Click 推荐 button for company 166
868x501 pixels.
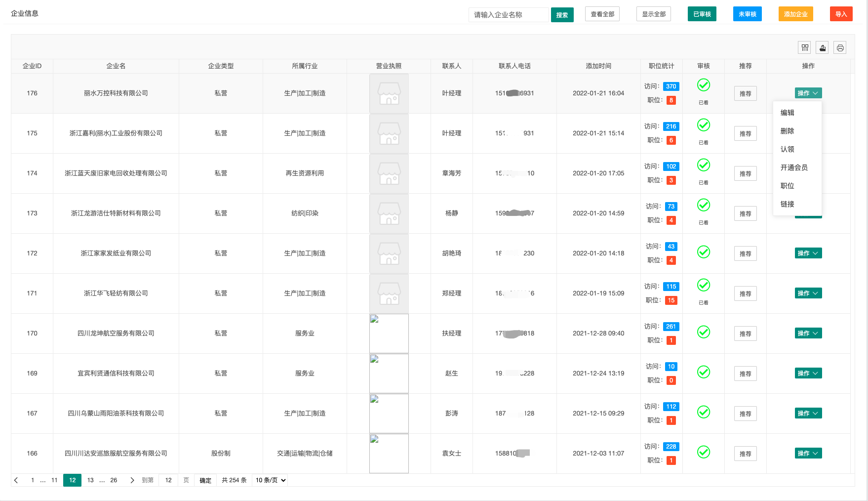tap(746, 454)
